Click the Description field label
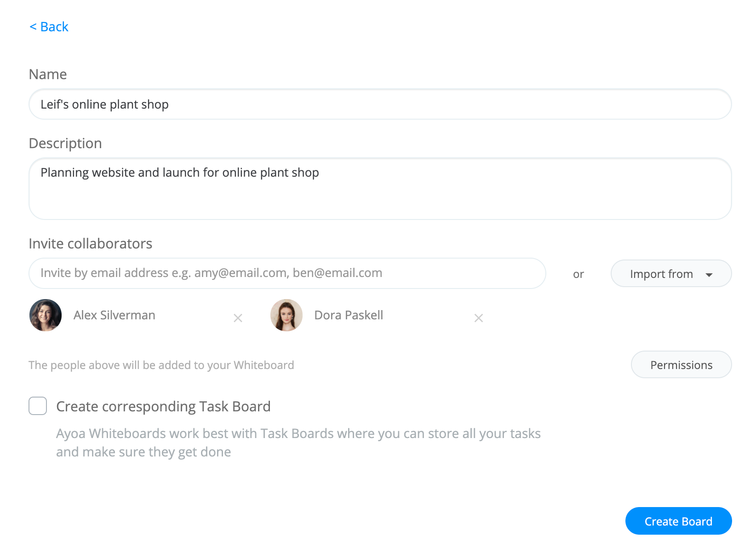756x554 pixels. [x=65, y=144]
